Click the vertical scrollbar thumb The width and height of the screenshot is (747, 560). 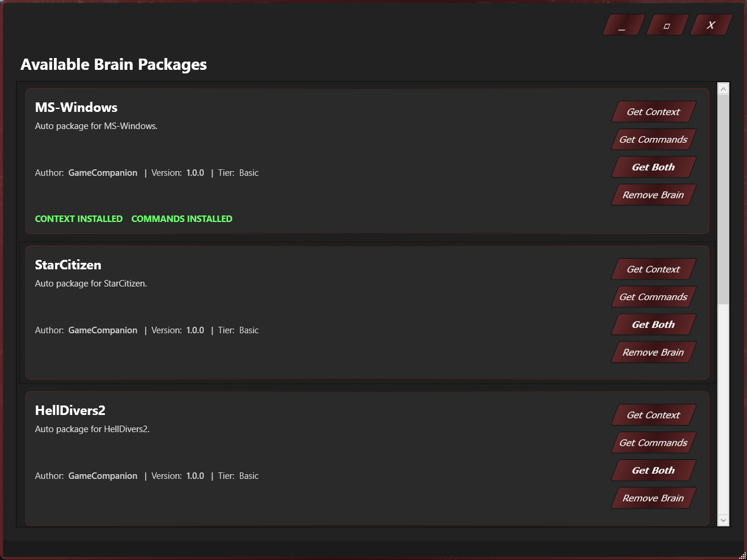[x=723, y=199]
